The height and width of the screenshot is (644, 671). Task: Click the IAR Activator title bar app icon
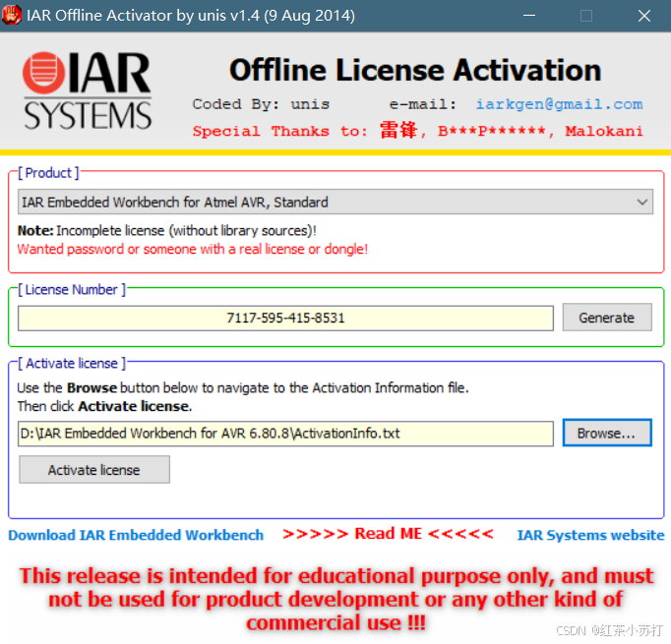[12, 16]
